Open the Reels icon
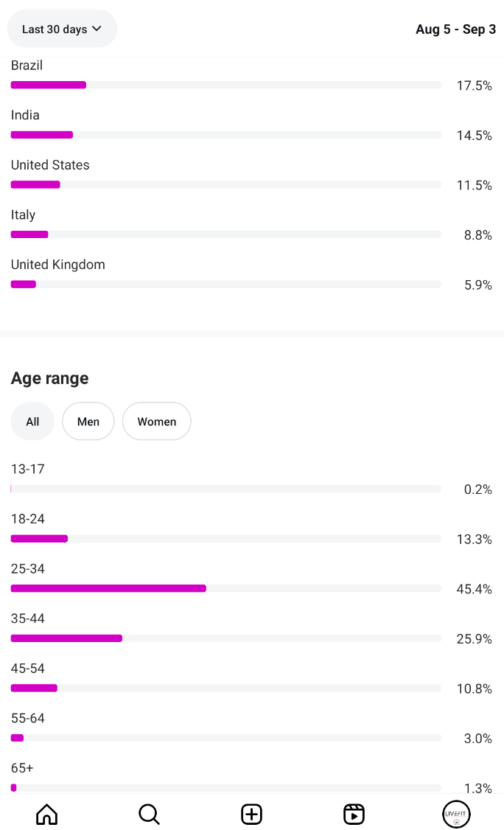The image size is (504, 830). (x=354, y=814)
